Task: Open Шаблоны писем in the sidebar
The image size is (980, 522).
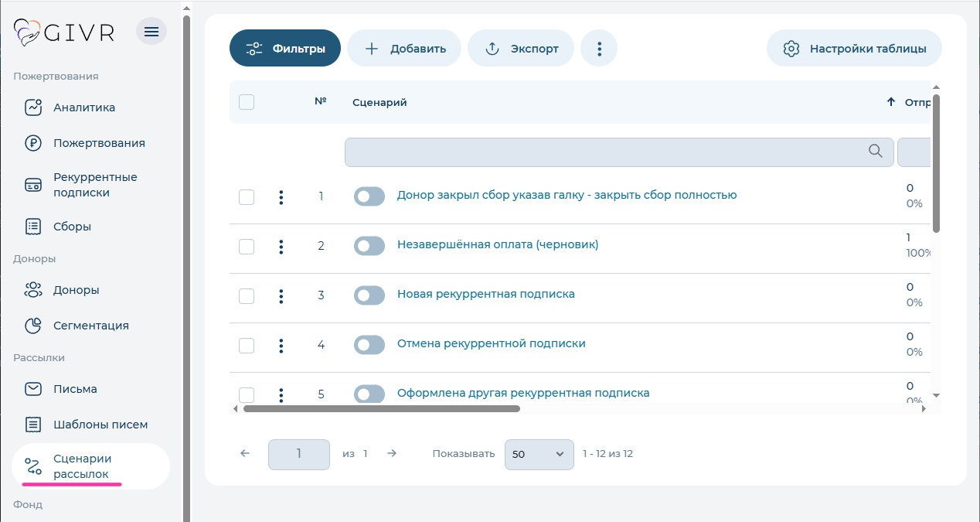Action: coord(32,424)
